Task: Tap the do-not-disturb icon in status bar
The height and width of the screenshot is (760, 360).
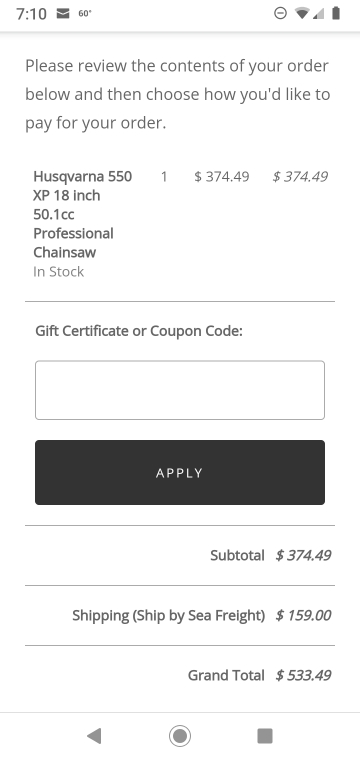Action: [x=280, y=14]
